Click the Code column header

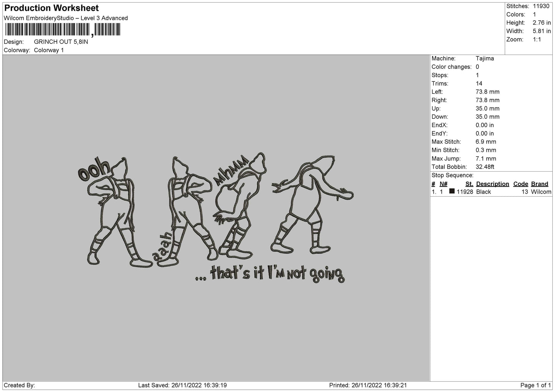(x=521, y=184)
